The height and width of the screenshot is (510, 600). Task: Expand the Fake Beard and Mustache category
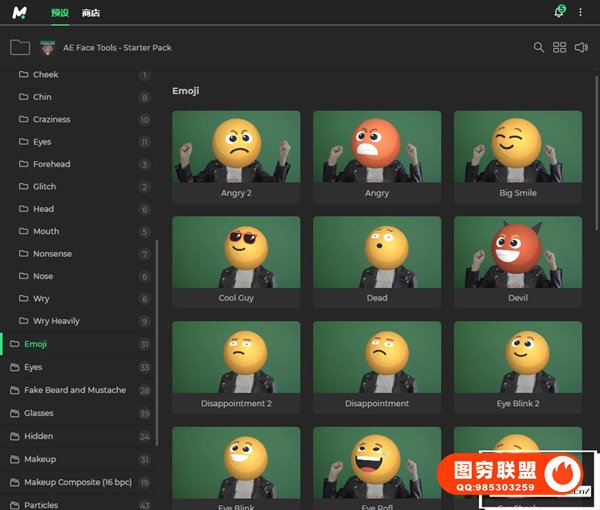[75, 390]
